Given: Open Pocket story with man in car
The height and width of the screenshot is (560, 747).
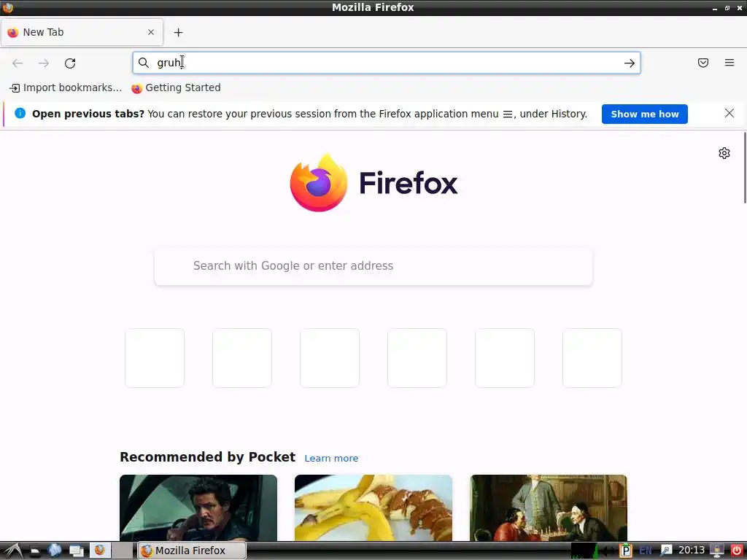Looking at the screenshot, I should click(198, 507).
